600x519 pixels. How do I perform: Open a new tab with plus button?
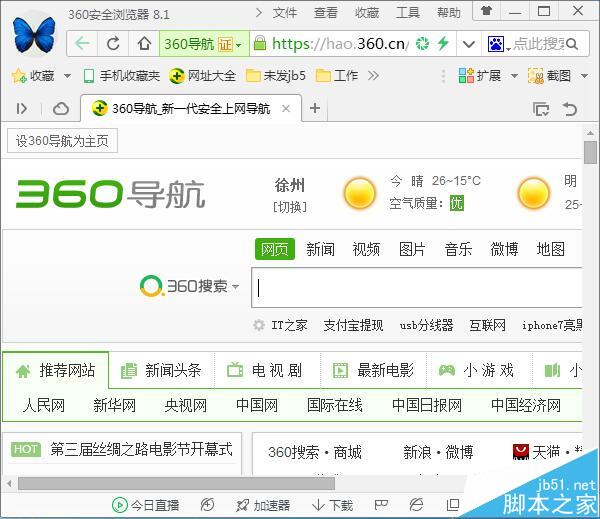click(x=315, y=108)
